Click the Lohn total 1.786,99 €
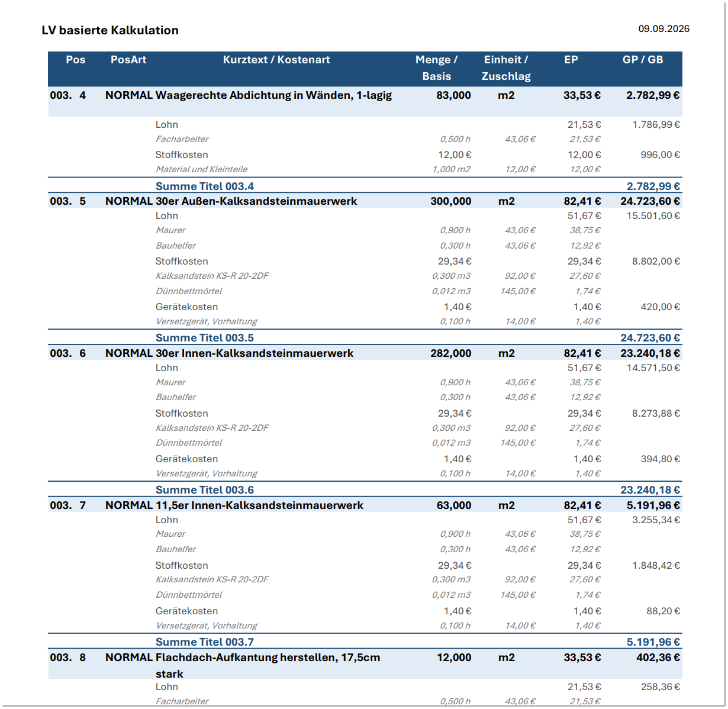This screenshot has height=709, width=728. coord(656,125)
